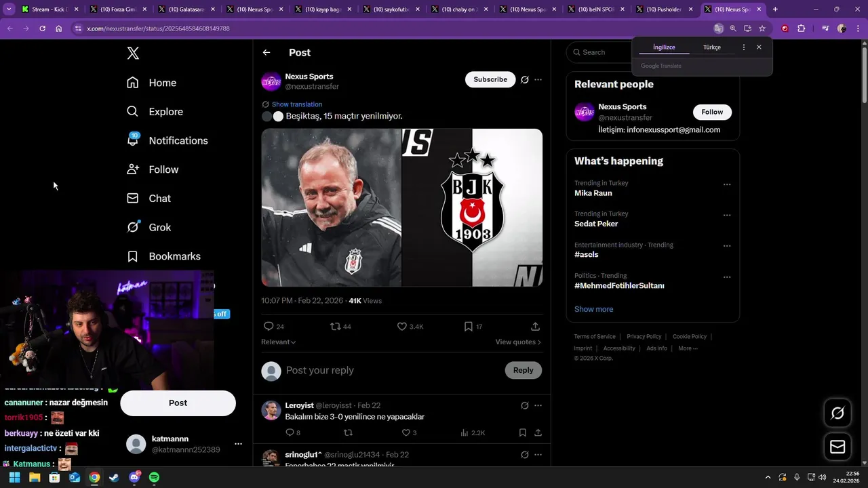This screenshot has height=488, width=868.
Task: Click the large Post button
Action: [x=178, y=403]
